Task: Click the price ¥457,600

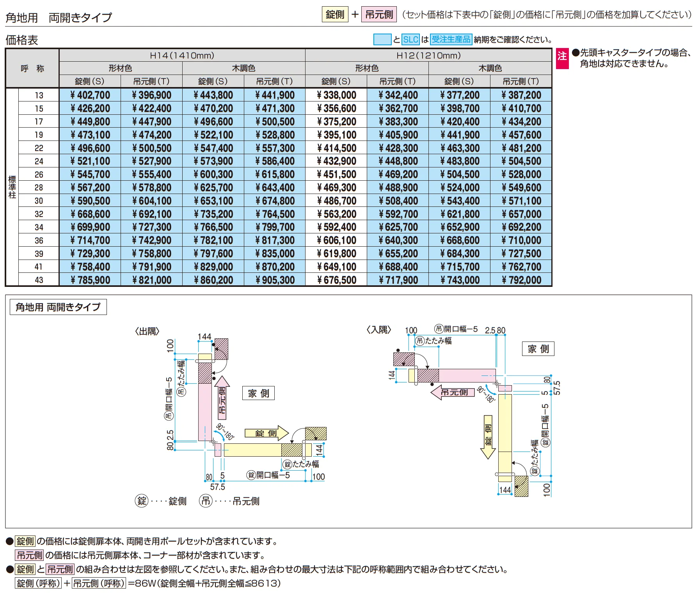Action: pyautogui.click(x=521, y=135)
